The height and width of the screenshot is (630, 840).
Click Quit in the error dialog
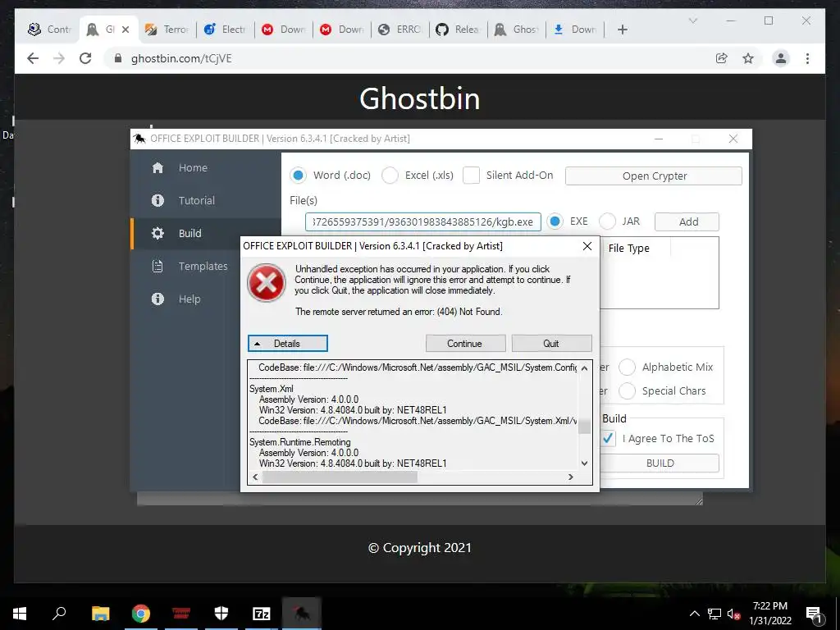click(x=551, y=344)
